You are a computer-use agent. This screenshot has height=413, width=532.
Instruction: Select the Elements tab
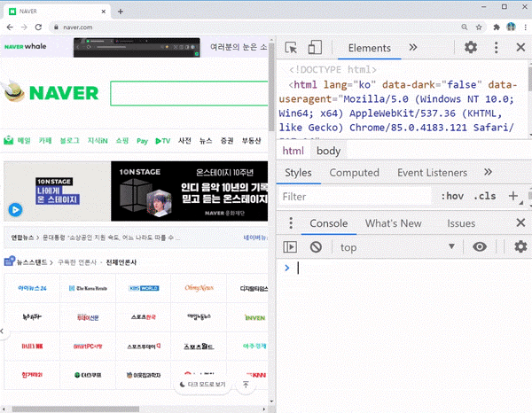pyautogui.click(x=370, y=48)
